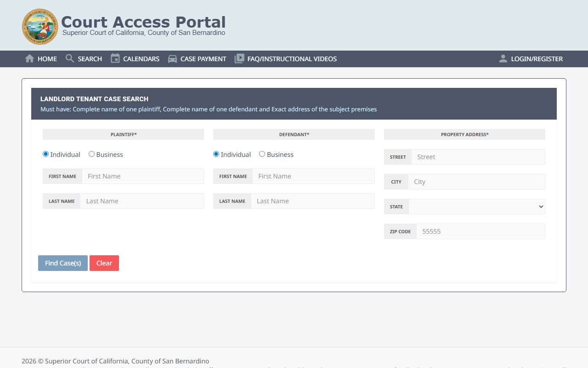Click the user profile icon beside Login/Register
This screenshot has height=368, width=588.
click(503, 58)
